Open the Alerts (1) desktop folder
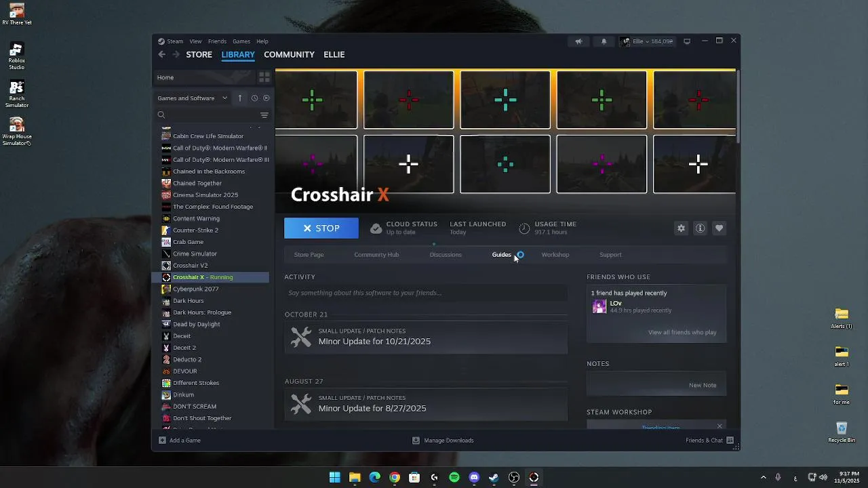This screenshot has width=868, height=488. click(x=842, y=319)
